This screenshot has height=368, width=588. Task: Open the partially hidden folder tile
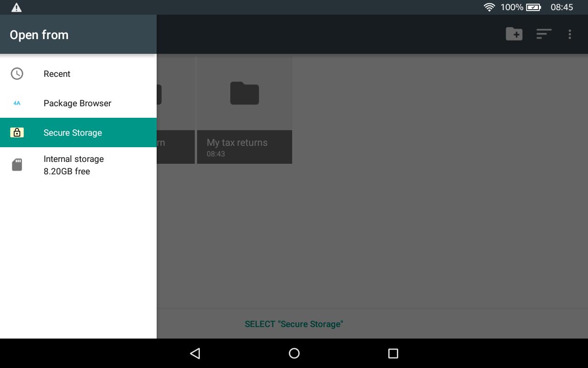click(x=175, y=110)
